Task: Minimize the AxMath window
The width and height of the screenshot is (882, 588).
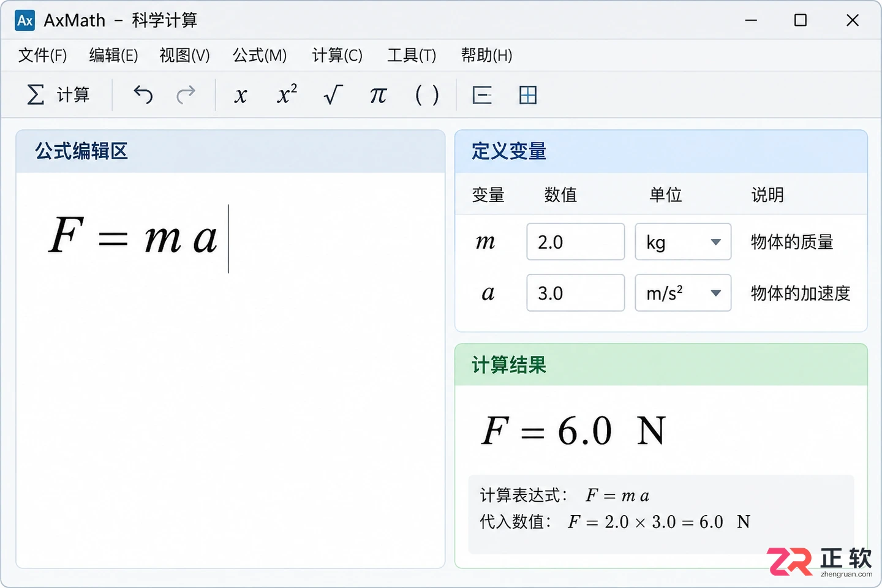Action: 751,20
